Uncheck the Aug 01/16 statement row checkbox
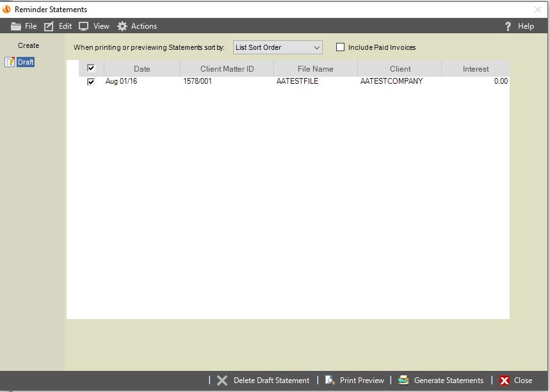Viewport: 550px width, 392px height. point(91,82)
